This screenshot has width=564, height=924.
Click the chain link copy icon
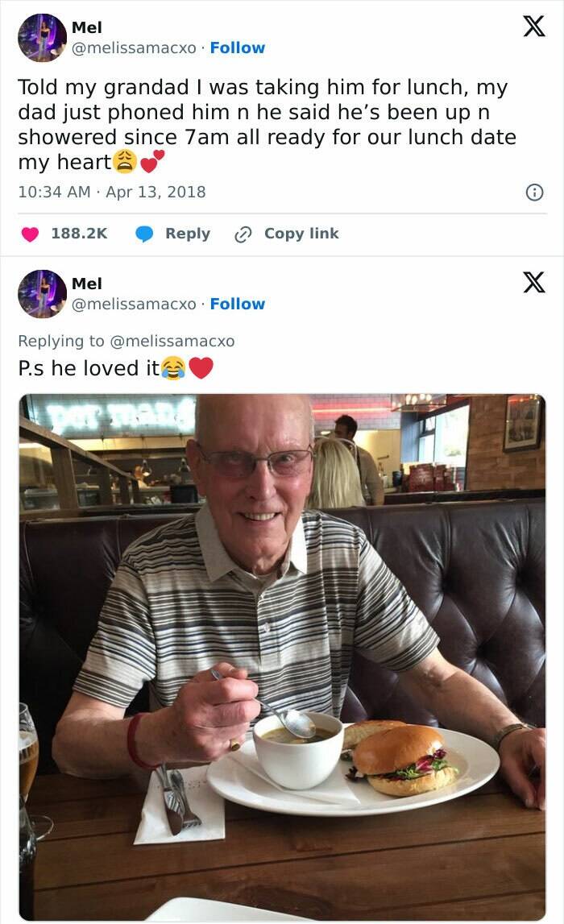click(243, 234)
